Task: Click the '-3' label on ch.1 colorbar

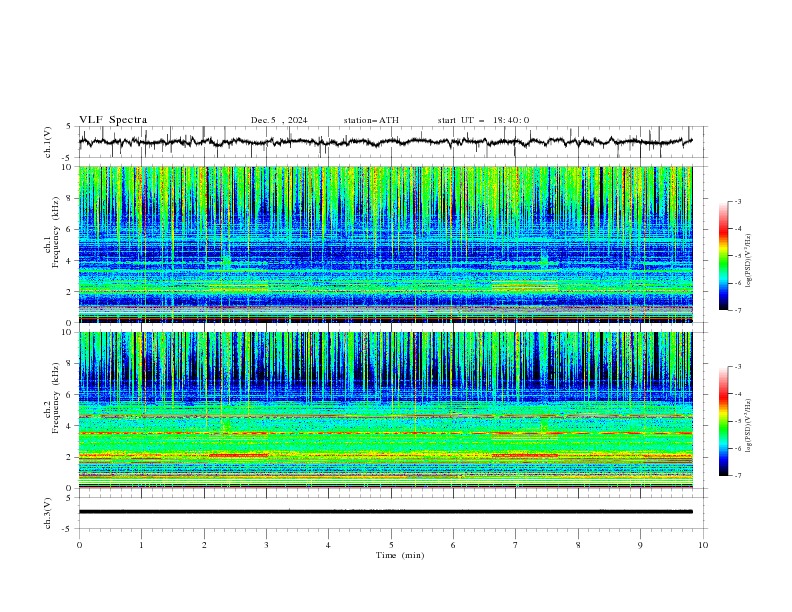Action: (x=737, y=201)
